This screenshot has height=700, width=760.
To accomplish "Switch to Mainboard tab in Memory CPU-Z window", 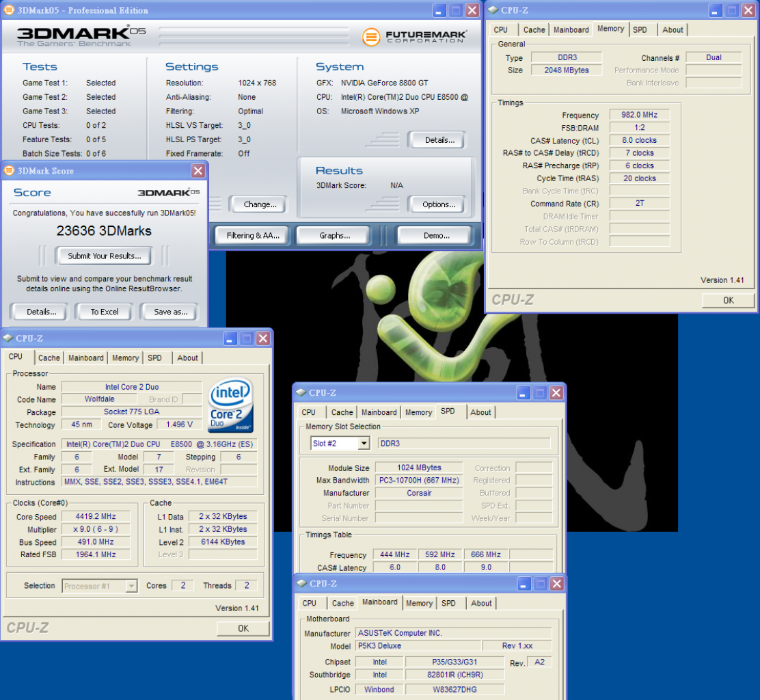I will [571, 30].
